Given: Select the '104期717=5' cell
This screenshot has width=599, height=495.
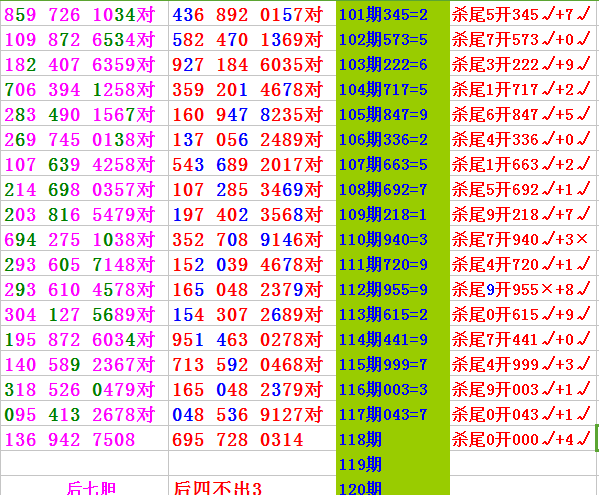Looking at the screenshot, I should point(393,89).
